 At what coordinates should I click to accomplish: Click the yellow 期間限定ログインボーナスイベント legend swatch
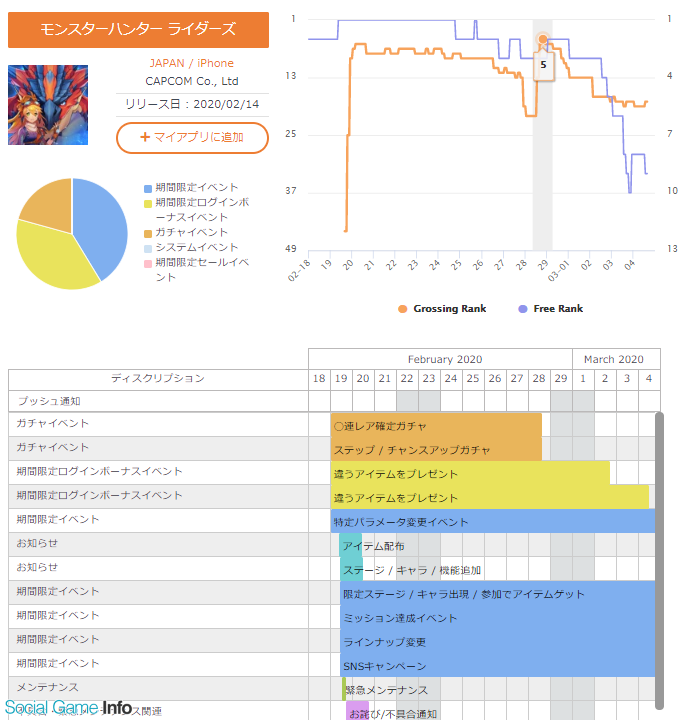(148, 204)
